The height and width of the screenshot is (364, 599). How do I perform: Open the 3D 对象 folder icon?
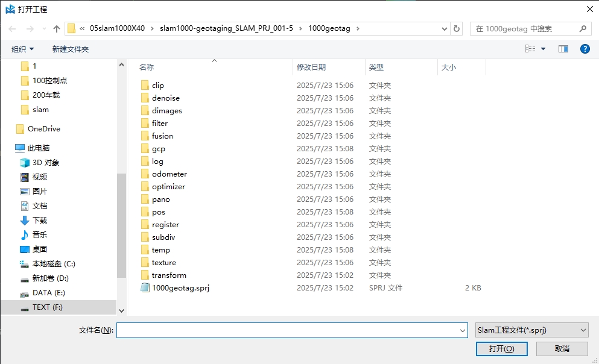pos(25,163)
